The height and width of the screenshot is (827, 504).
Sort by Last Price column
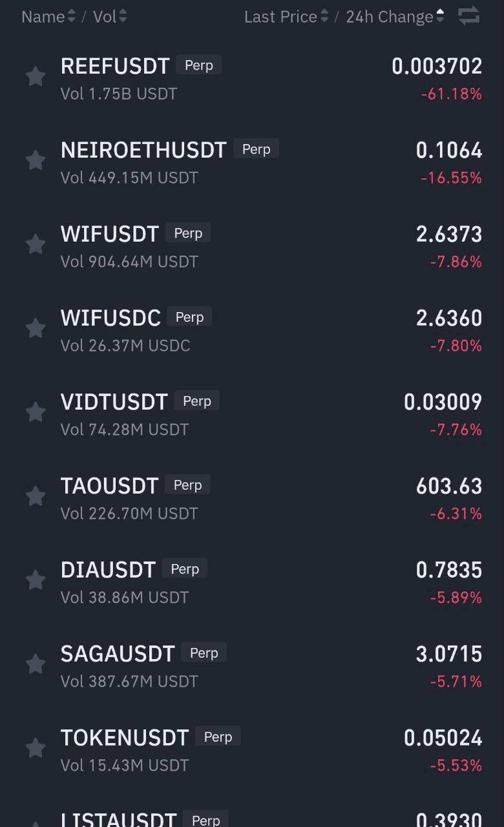click(286, 17)
